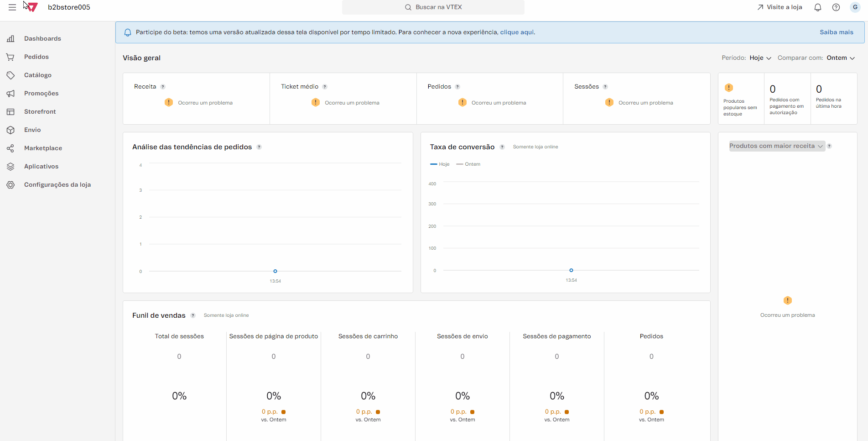Screen dimensions: 868x441
Task: Click the Receita help tooltip icon
Action: (x=163, y=87)
